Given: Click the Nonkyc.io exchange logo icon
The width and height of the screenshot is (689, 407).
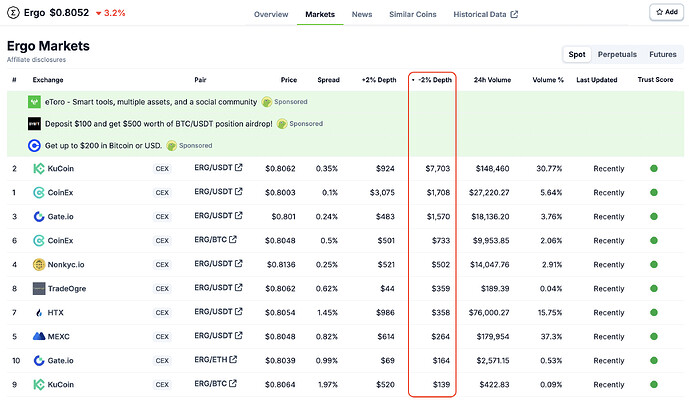Looking at the screenshot, I should (x=39, y=265).
